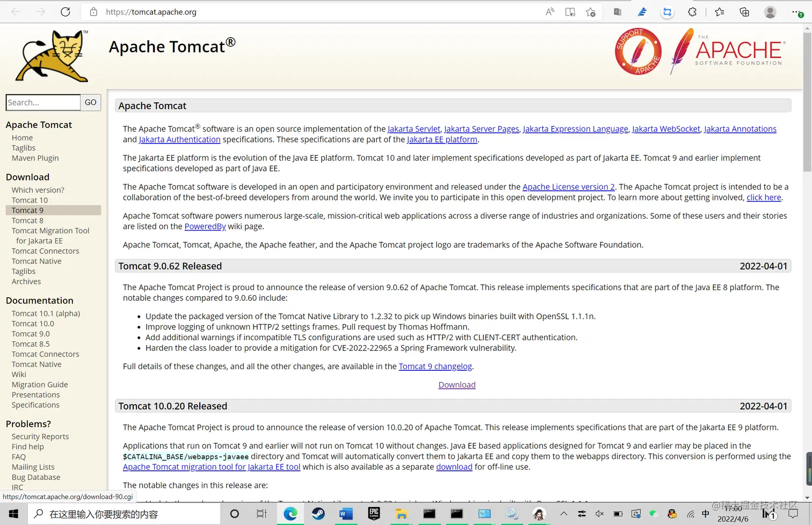Screen dimensions: 812x525
Task: Switch to Steam in taskbar
Action: coord(318,514)
